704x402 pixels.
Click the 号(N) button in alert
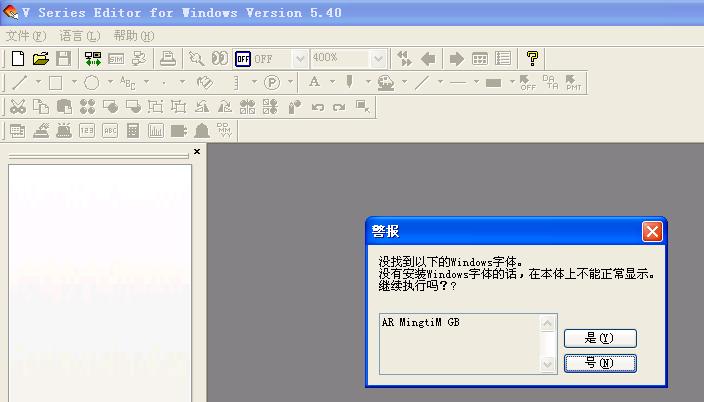coord(600,363)
